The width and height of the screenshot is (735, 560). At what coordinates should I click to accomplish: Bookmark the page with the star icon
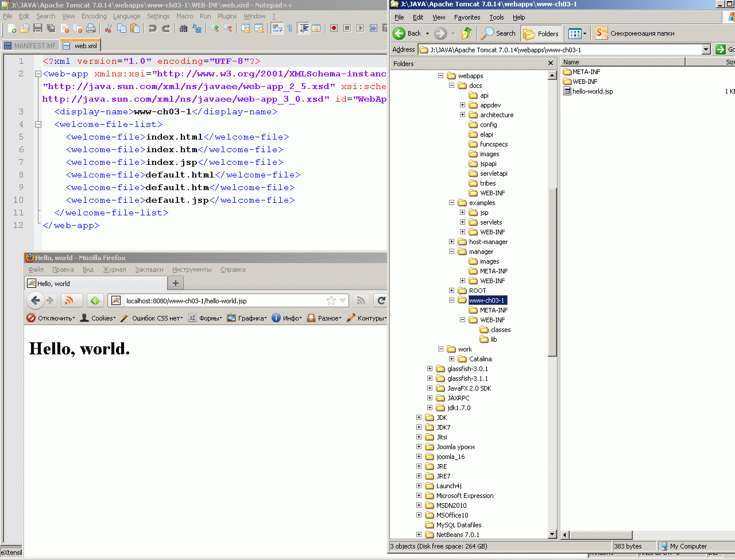click(x=331, y=300)
